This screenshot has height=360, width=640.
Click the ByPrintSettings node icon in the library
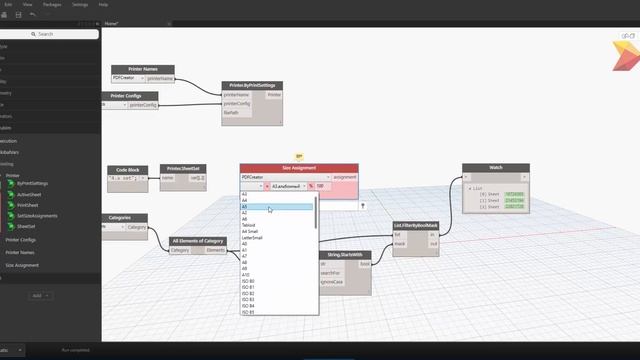(x=11, y=184)
